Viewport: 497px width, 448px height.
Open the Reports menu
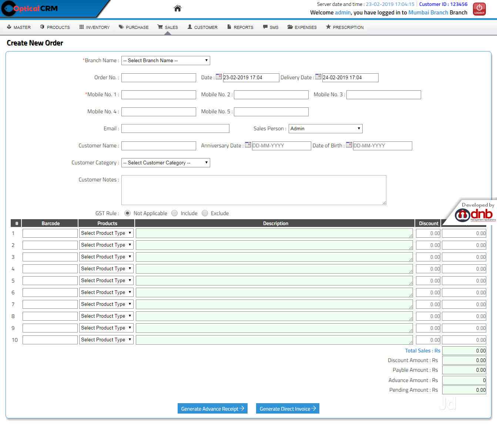click(240, 27)
